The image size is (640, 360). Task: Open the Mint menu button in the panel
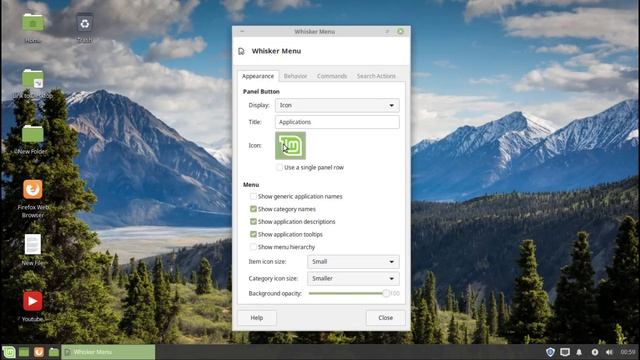pos(9,352)
